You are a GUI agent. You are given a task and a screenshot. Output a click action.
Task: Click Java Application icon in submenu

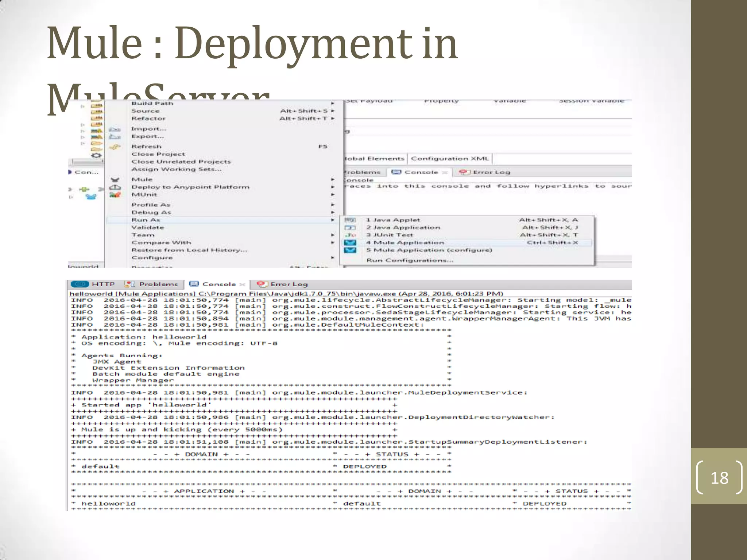pos(350,227)
